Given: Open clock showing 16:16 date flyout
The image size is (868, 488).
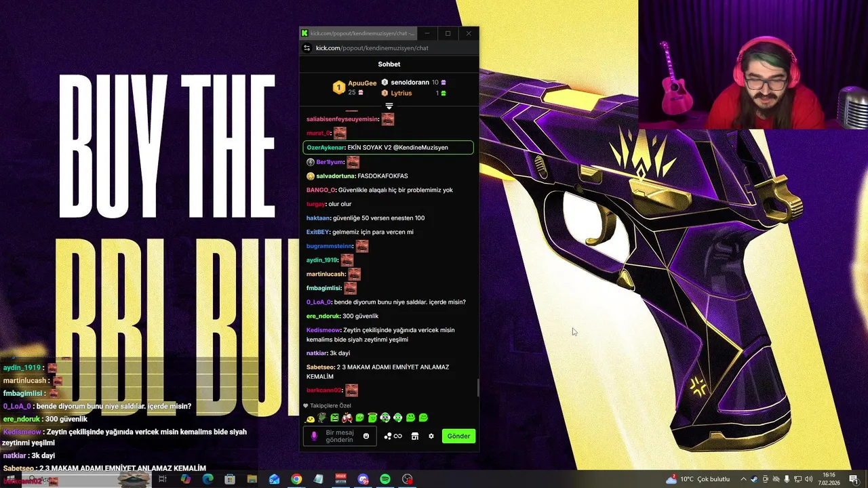Looking at the screenshot, I should tap(829, 479).
